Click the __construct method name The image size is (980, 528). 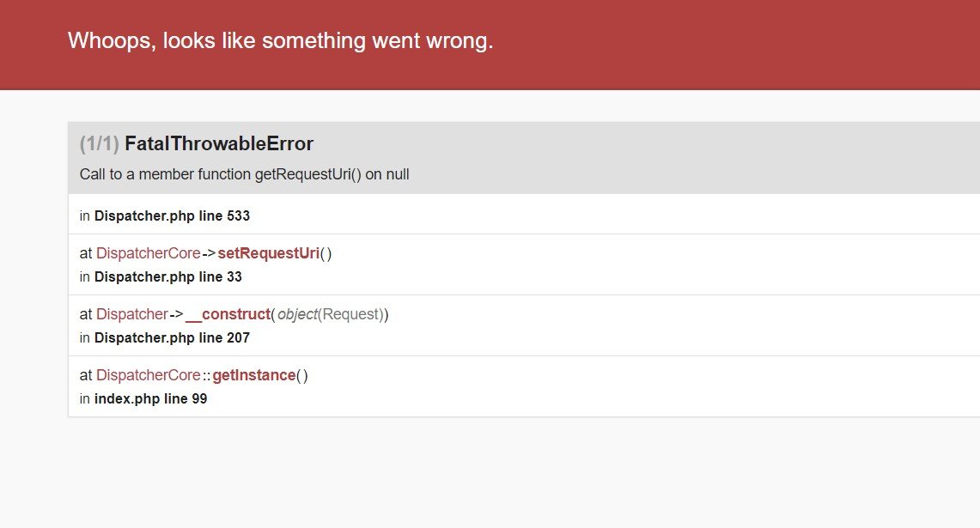[x=228, y=314]
